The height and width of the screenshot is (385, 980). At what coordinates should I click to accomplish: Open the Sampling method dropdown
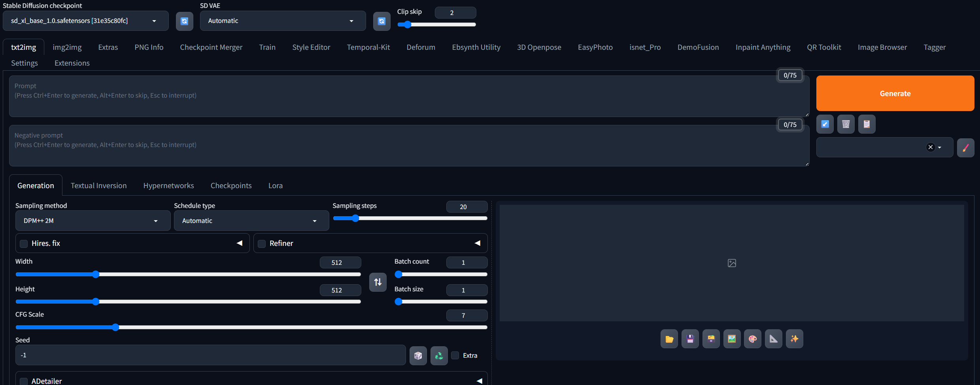point(93,221)
